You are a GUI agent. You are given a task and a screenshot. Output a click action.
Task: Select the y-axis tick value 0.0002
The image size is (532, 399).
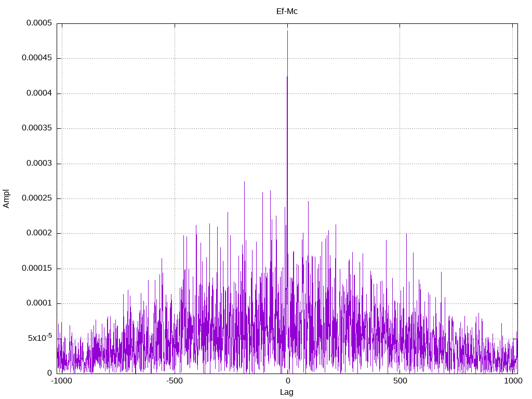[39, 233]
